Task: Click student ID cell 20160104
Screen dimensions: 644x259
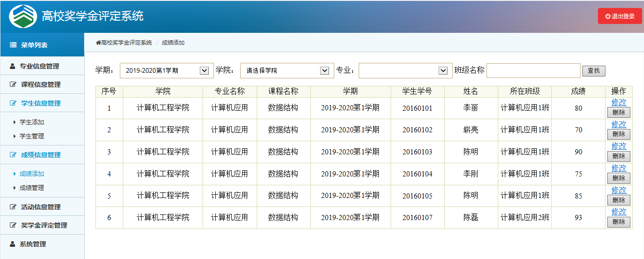Action: [x=417, y=174]
